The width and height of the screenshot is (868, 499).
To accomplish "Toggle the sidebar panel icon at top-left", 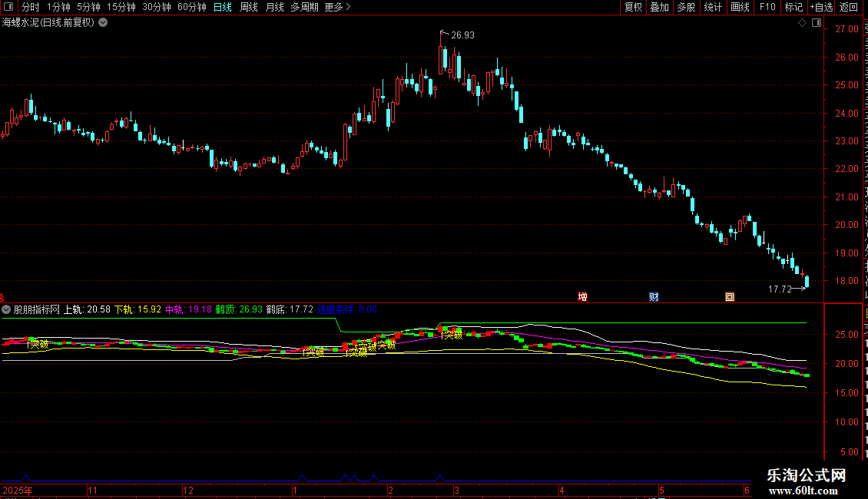I will [8, 7].
